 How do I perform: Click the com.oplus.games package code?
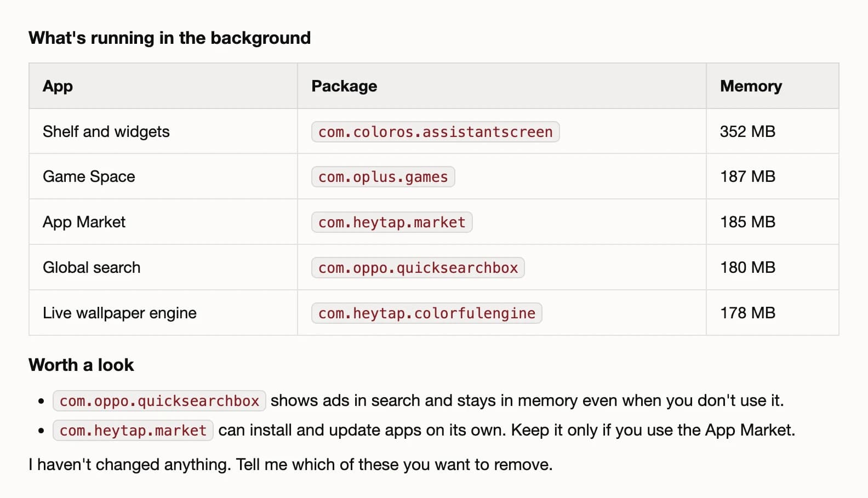click(383, 177)
